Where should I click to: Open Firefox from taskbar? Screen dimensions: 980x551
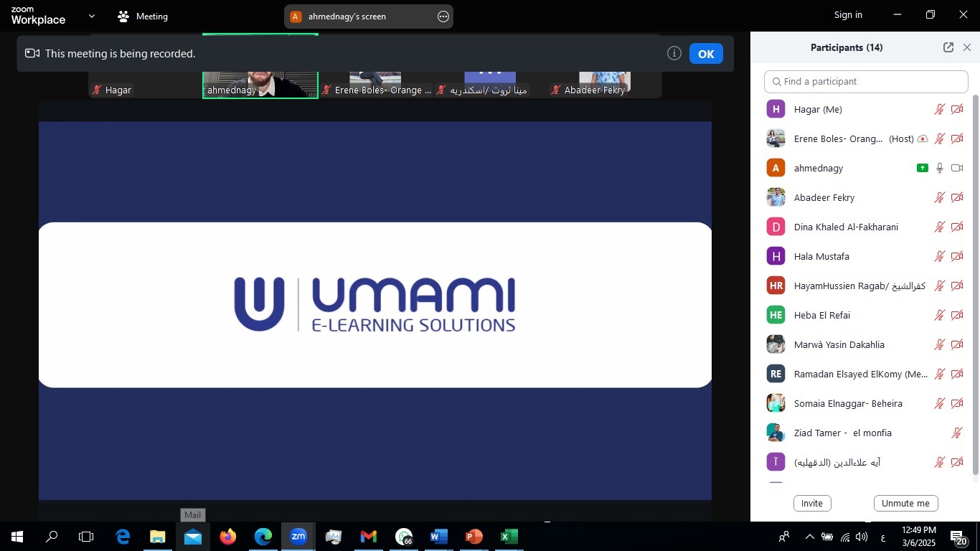pyautogui.click(x=228, y=537)
